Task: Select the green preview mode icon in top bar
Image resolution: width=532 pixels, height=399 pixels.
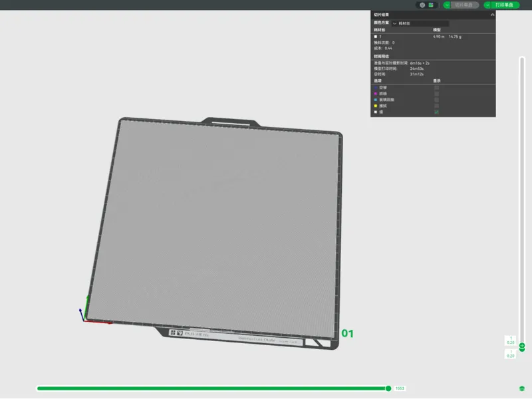Action: coord(431,5)
